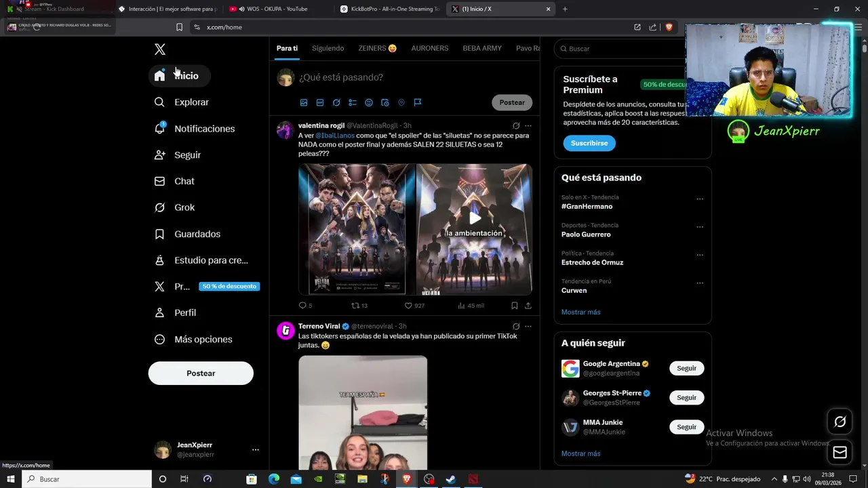Click the Grok icon in the post composer

336,102
